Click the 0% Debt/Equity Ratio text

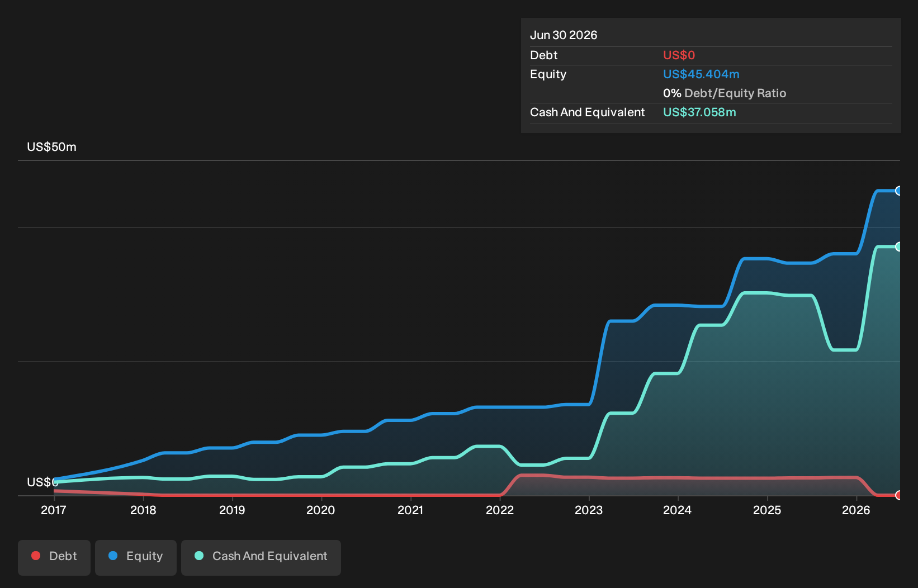tap(725, 93)
